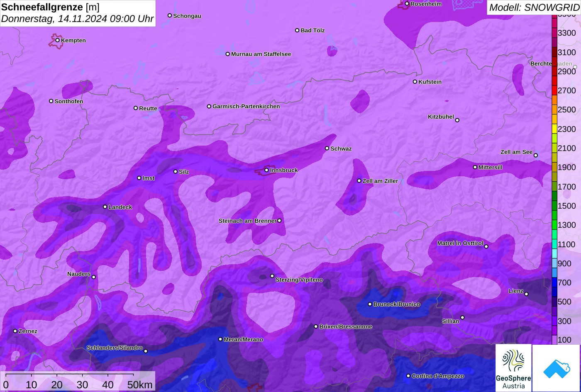Click the GeoSphere Austria logo
The height and width of the screenshot is (392, 581).
coord(513,368)
